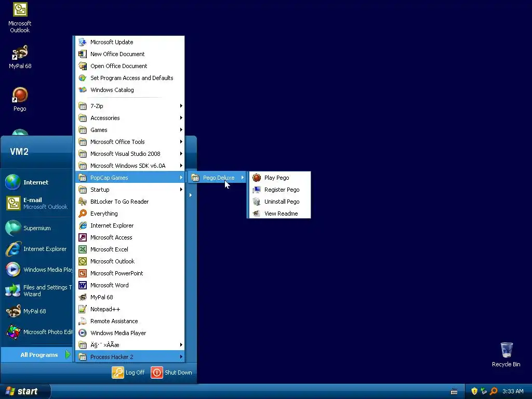Image resolution: width=532 pixels, height=399 pixels.
Task: Select Play Pego from the submenu
Action: click(x=280, y=178)
